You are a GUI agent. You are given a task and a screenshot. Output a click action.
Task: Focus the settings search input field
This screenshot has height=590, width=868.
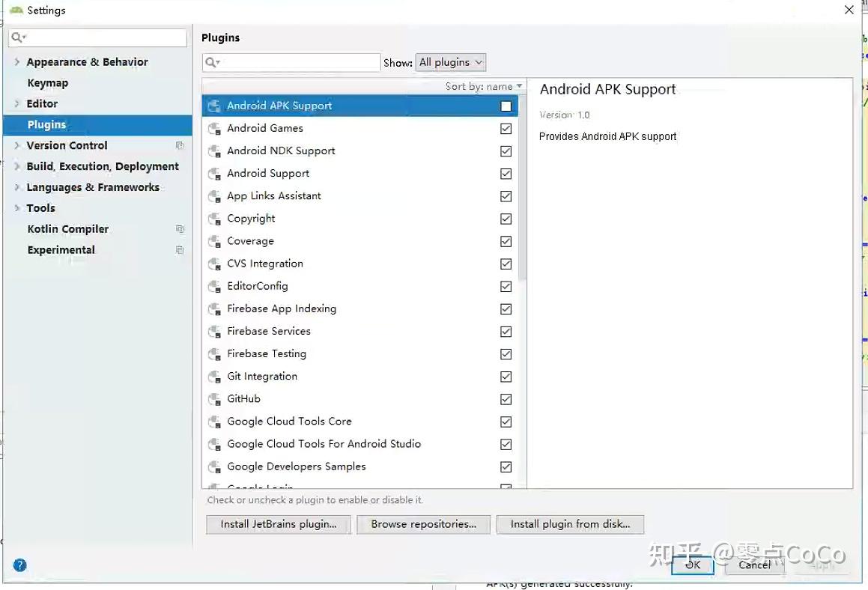(x=98, y=37)
